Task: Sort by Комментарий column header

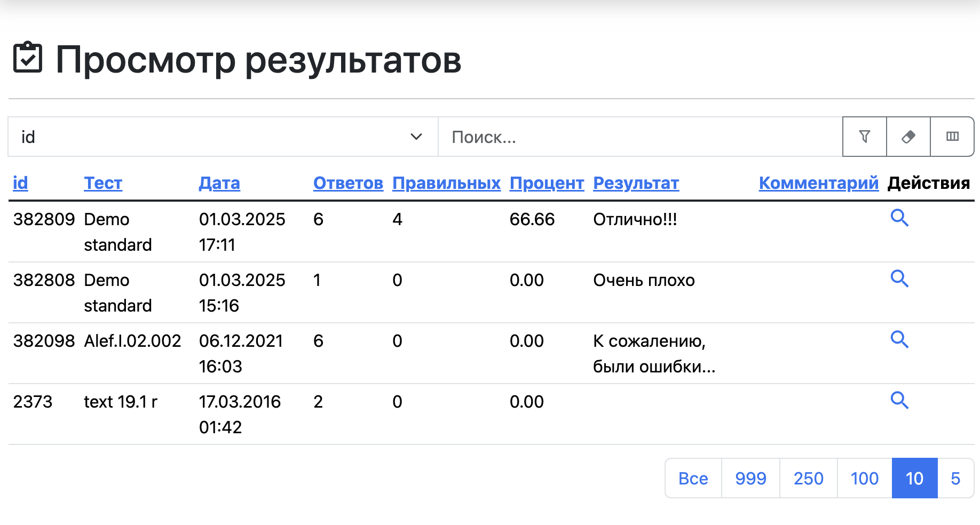Action: [x=818, y=183]
